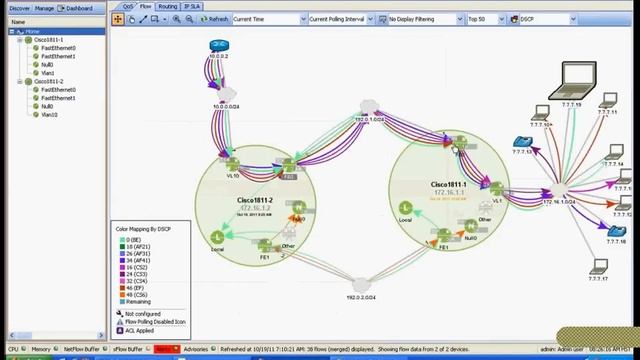Screen dimensions: 640x360
Task: Click the 192.0.2.0/24 cloud node
Action: pyautogui.click(x=361, y=285)
